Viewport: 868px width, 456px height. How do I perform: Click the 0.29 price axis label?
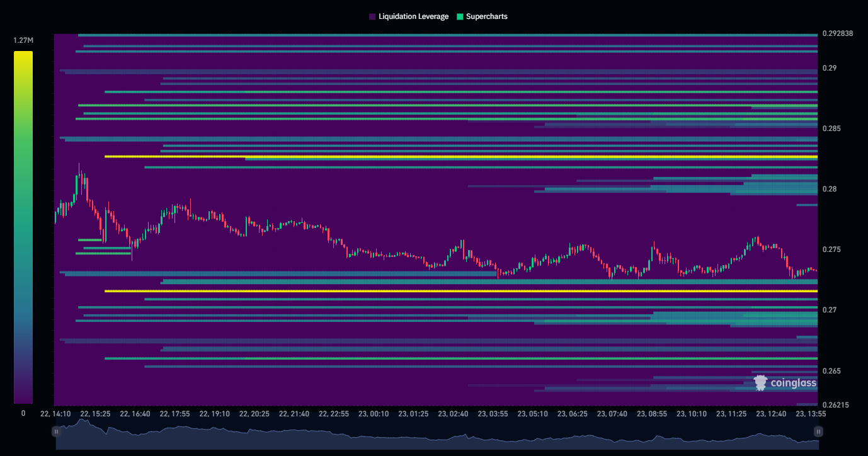tap(830, 68)
